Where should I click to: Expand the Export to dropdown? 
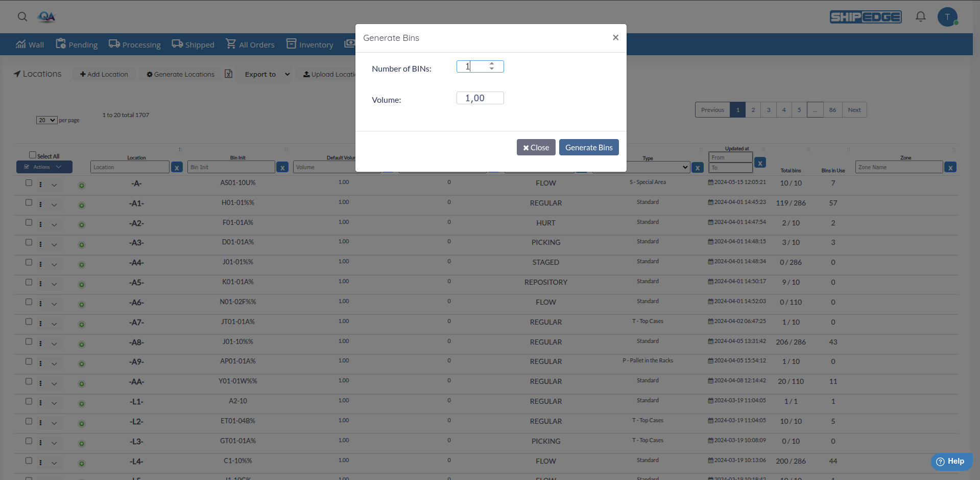tap(267, 75)
